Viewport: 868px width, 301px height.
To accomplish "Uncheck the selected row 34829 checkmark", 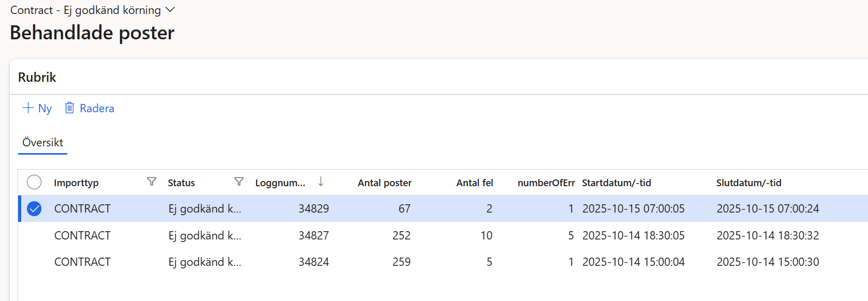I will pyautogui.click(x=34, y=209).
